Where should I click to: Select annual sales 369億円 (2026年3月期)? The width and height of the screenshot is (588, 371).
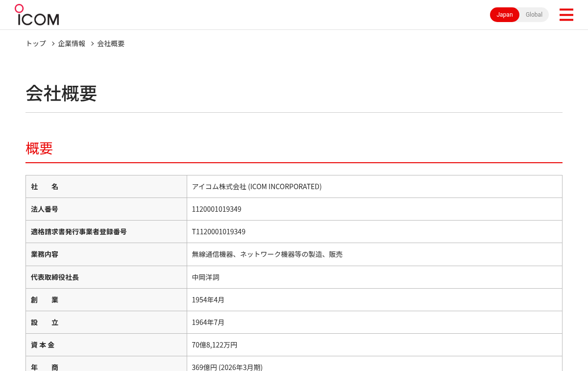(227, 367)
